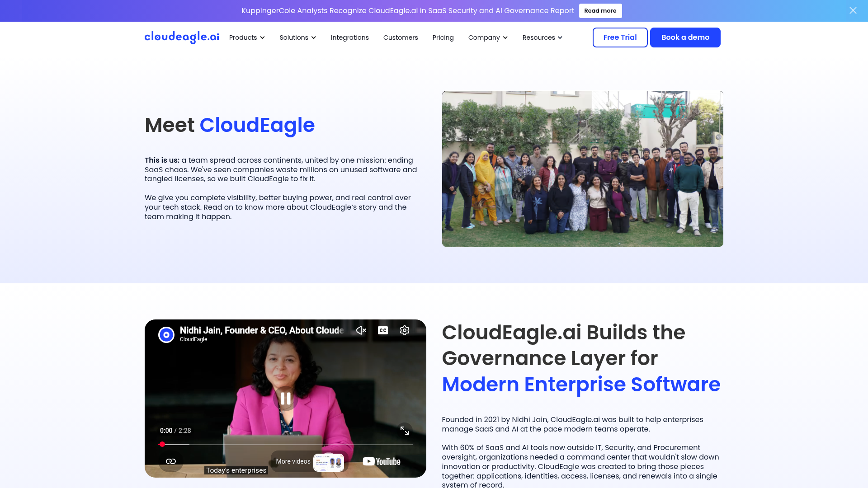This screenshot has height=488, width=868.
Task: Click the Book a demo button
Action: pyautogui.click(x=685, y=37)
